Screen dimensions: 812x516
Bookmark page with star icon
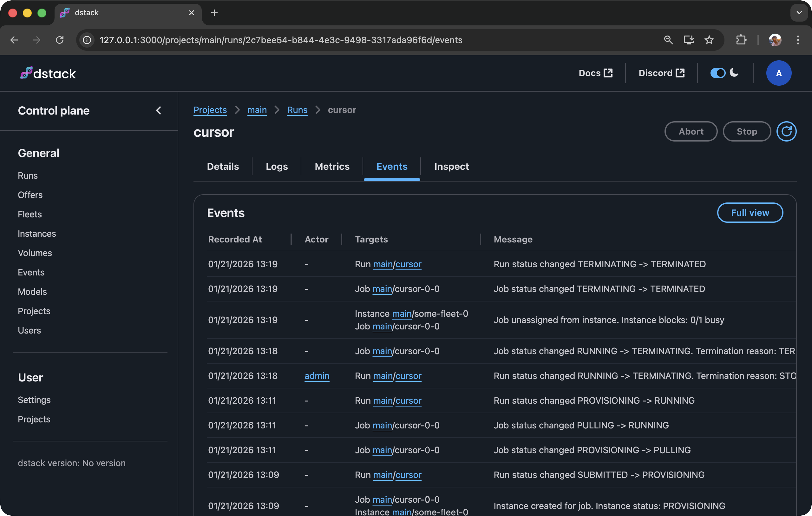tap(709, 40)
